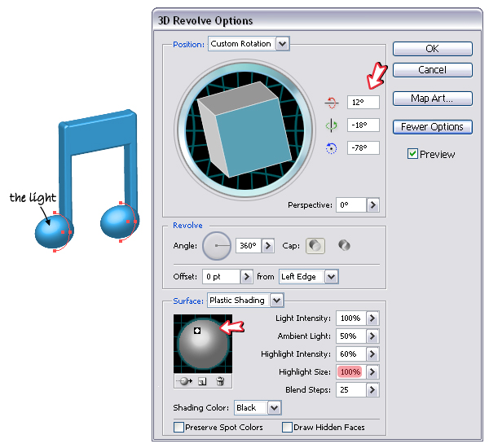This screenshot has width=489, height=448.
Task: Click the lighting sphere preview
Action: [x=203, y=344]
